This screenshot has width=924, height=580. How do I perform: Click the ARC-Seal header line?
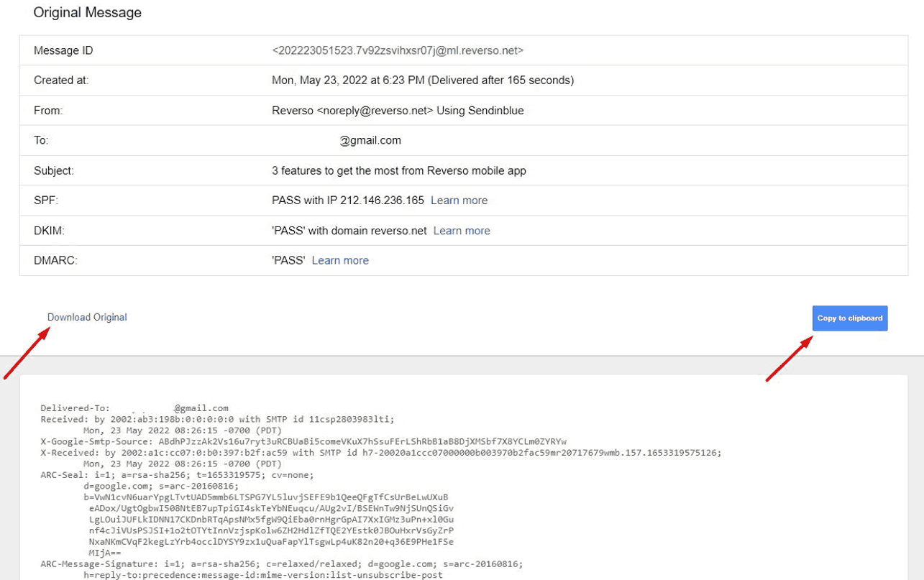[178, 475]
